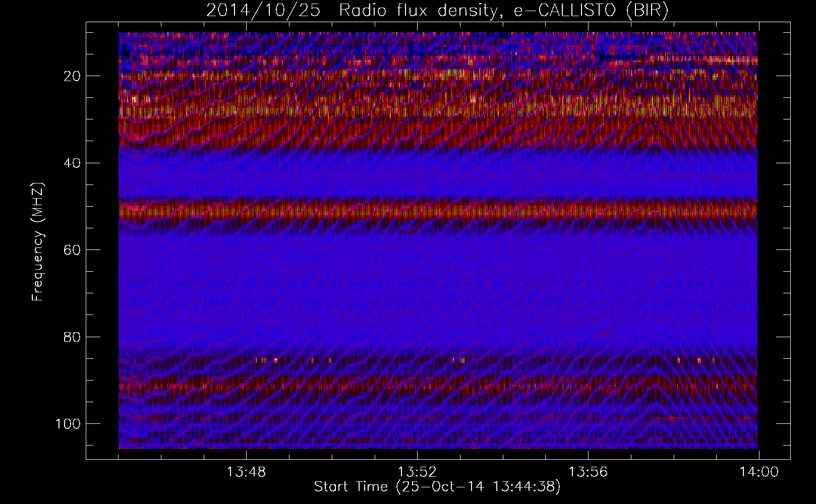Click the 'Frequency (MHZ)' y-axis label
Viewport: 816px width, 504px height.
pos(38,242)
